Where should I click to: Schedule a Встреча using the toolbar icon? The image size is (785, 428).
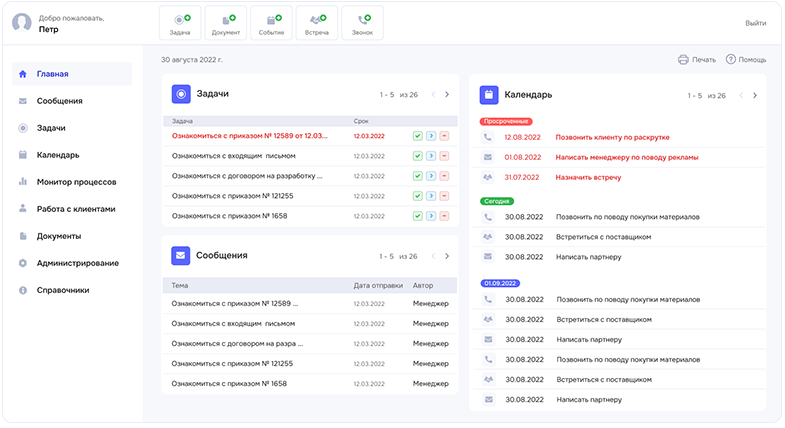[317, 23]
